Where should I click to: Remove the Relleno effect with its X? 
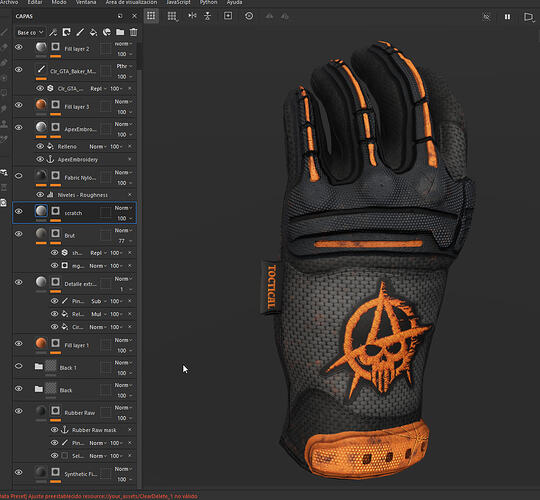tap(130, 146)
